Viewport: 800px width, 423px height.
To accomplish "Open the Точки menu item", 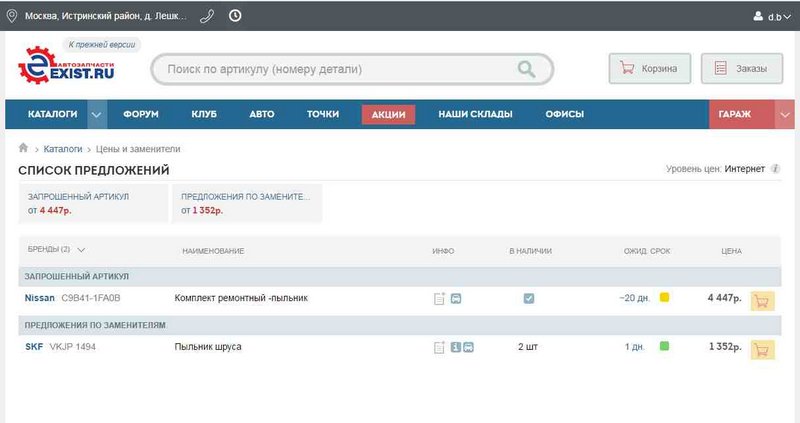I will (x=323, y=114).
